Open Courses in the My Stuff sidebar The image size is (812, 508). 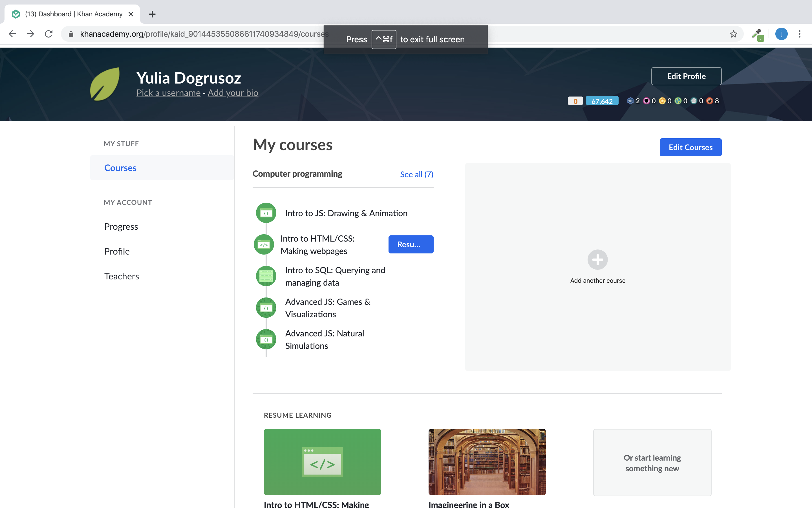162,168
